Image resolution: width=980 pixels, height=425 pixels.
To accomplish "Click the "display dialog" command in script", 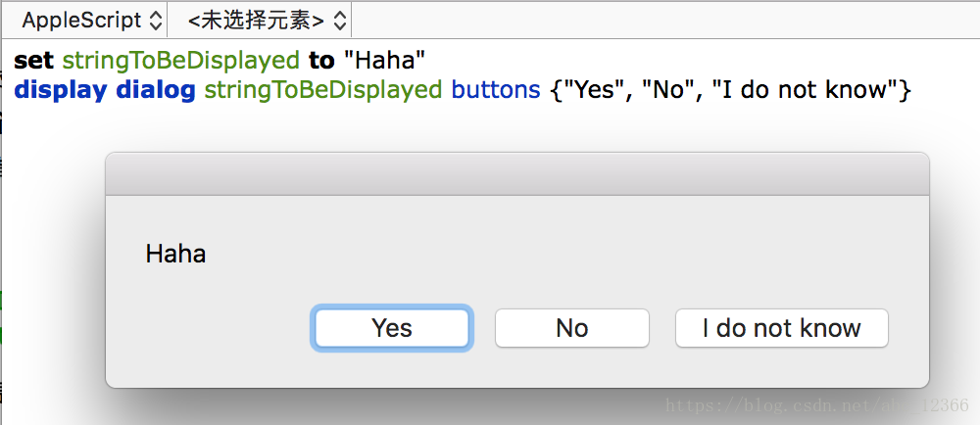I will click(105, 90).
